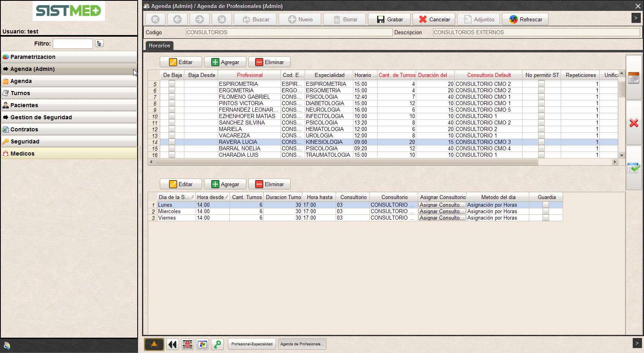Click the green key icon in bottom bar
The image size is (644, 353).
[217, 344]
